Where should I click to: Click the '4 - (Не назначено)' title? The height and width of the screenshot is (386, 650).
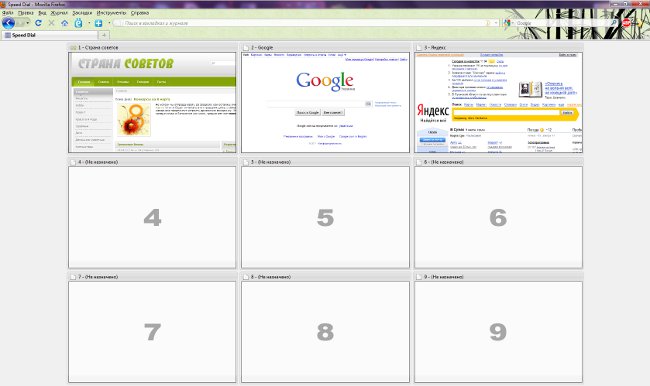click(98, 162)
